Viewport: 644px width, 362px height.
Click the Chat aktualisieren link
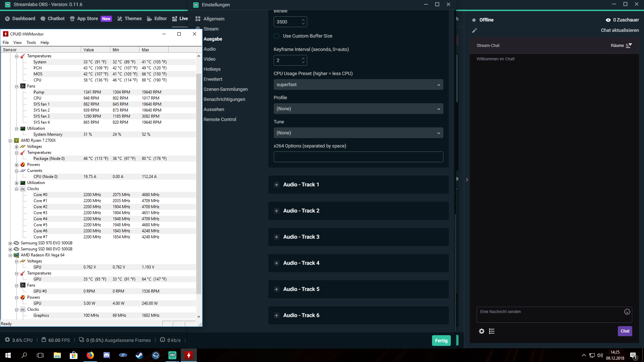tap(620, 30)
